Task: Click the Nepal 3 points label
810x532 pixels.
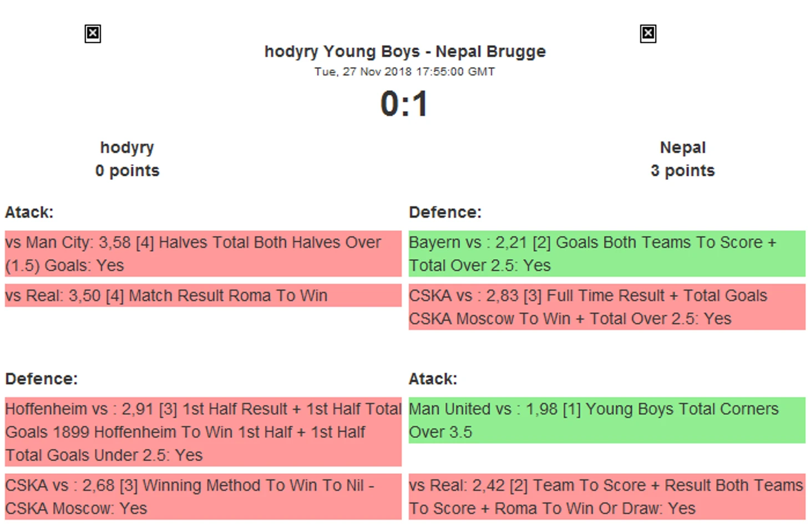Action: click(683, 171)
